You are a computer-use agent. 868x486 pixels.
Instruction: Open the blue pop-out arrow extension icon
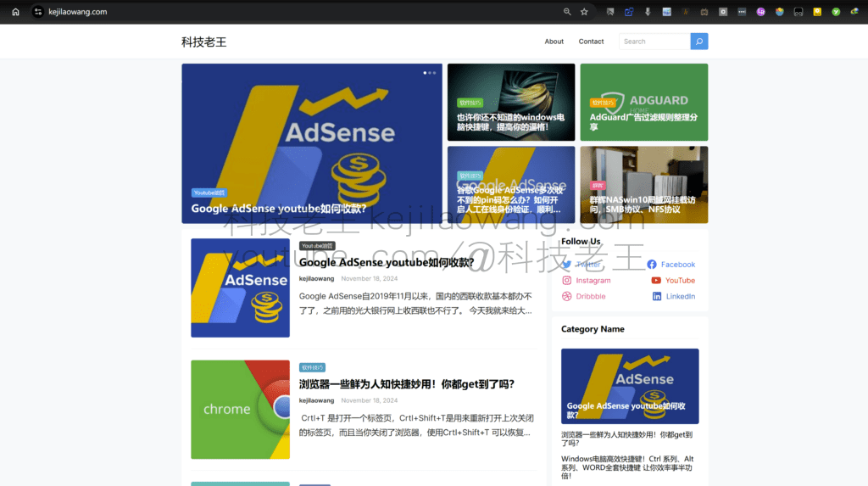click(629, 12)
